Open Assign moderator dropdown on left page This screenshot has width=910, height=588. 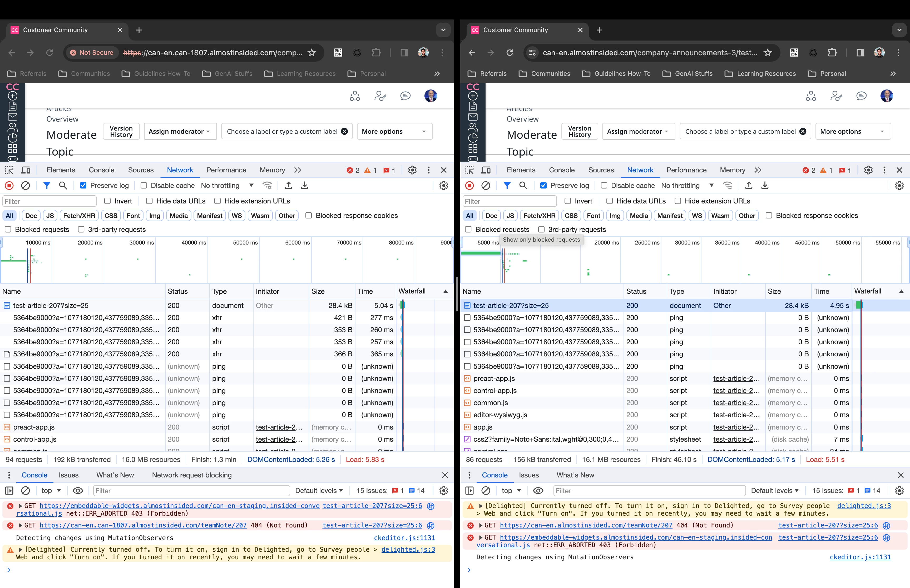(x=180, y=131)
